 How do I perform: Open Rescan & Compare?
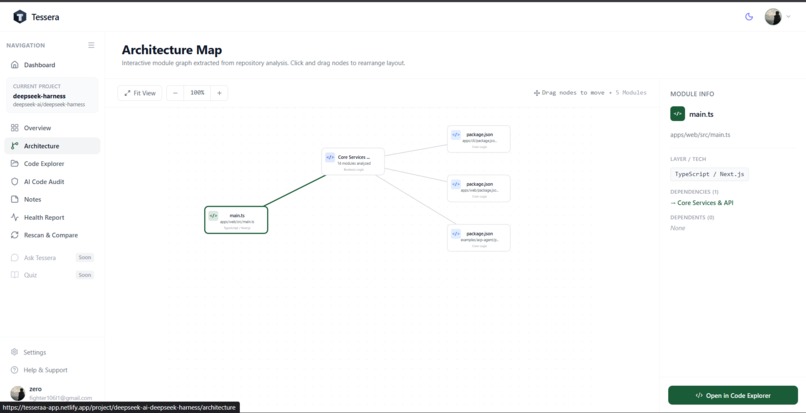click(x=52, y=235)
